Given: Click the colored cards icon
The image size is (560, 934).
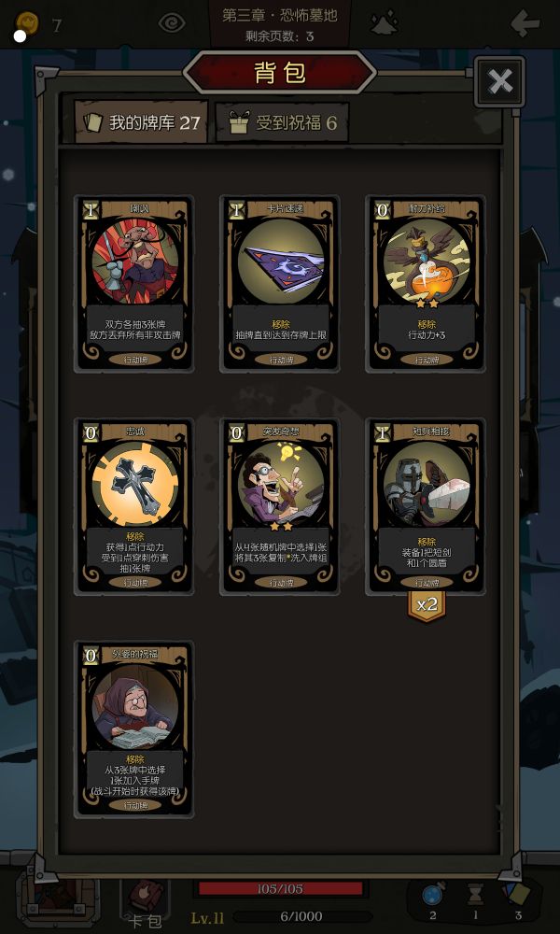Looking at the screenshot, I should (x=515, y=895).
